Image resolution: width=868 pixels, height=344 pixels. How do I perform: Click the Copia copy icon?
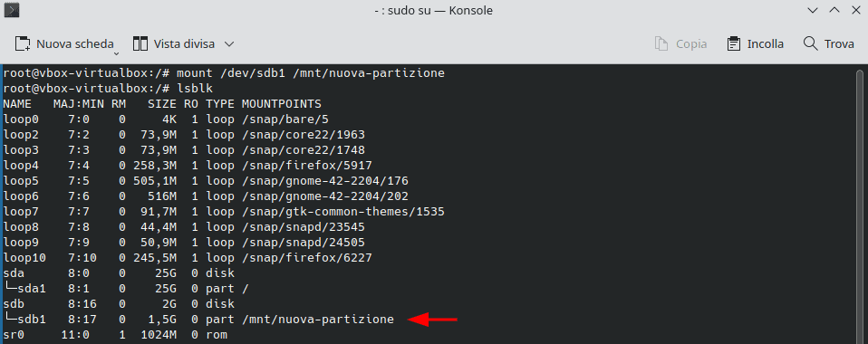(x=661, y=43)
